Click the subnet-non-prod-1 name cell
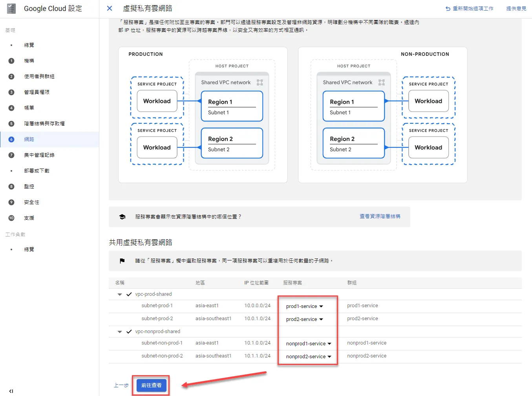Image resolution: width=532 pixels, height=396 pixels. click(162, 343)
